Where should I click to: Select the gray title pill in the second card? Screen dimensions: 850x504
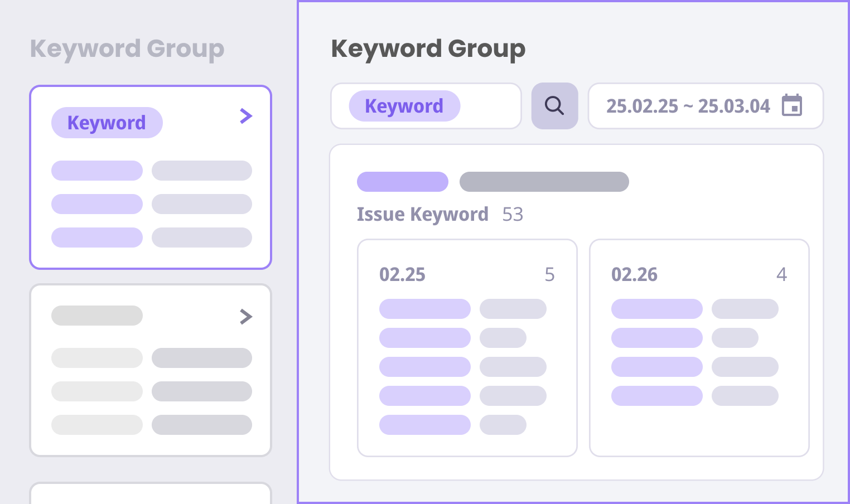coord(97,316)
